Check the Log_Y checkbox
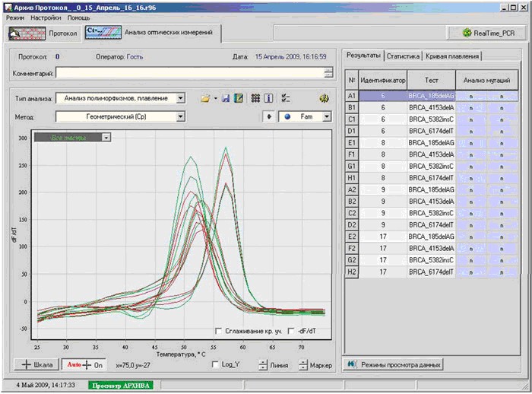Image resolution: width=532 pixels, height=394 pixels. click(215, 364)
